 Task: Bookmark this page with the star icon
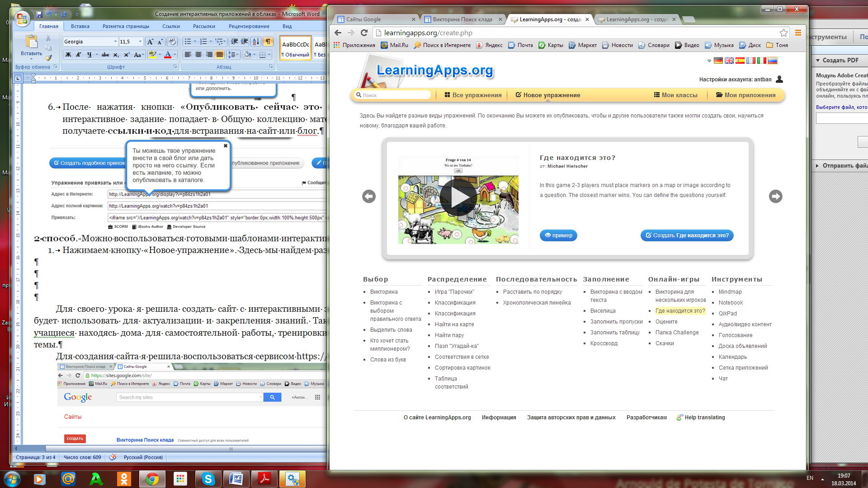783,33
